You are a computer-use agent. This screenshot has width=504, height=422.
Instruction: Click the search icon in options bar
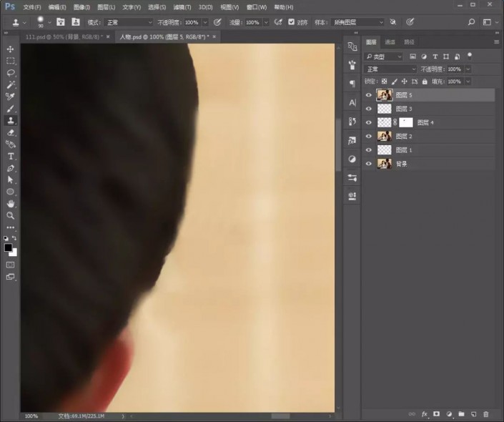point(471,22)
